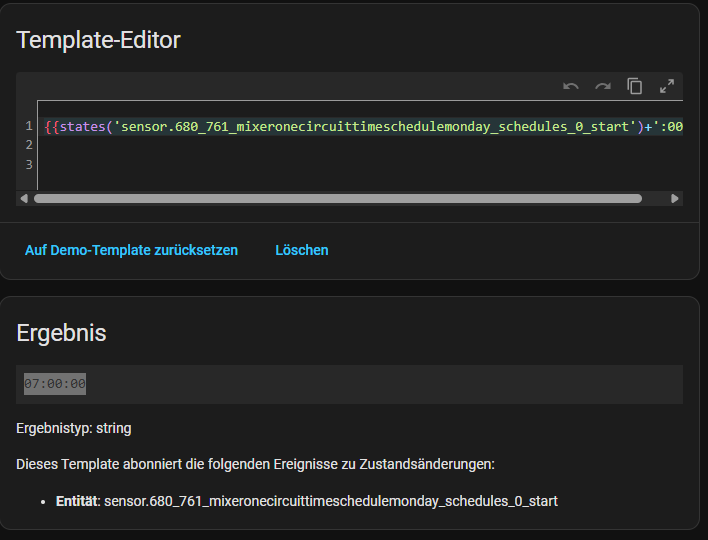Click the redo arrow icon in editor
708x540 pixels.
603,87
